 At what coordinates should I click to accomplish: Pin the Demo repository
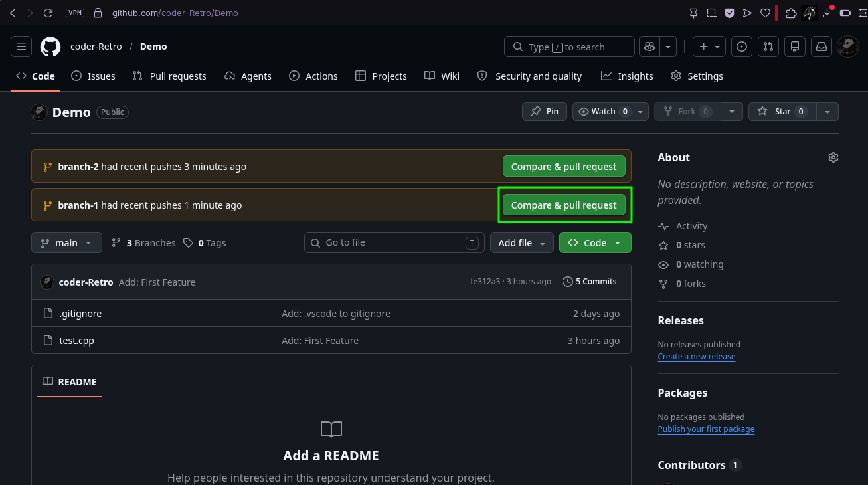point(545,112)
